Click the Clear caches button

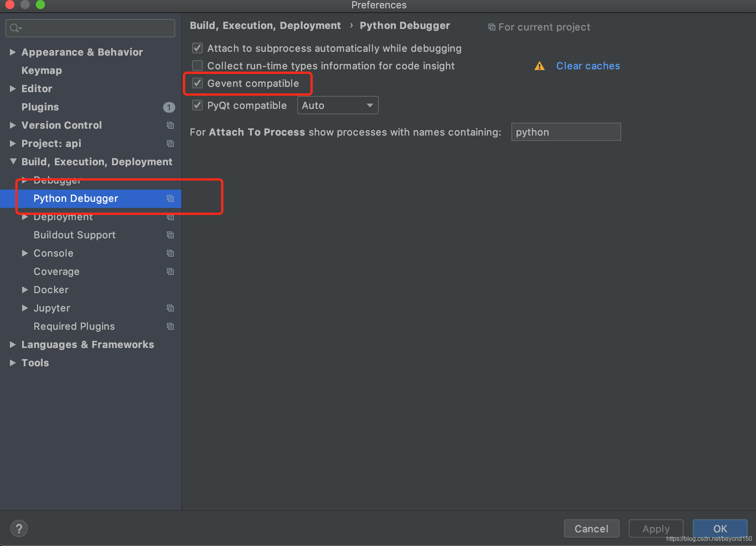[x=588, y=65]
